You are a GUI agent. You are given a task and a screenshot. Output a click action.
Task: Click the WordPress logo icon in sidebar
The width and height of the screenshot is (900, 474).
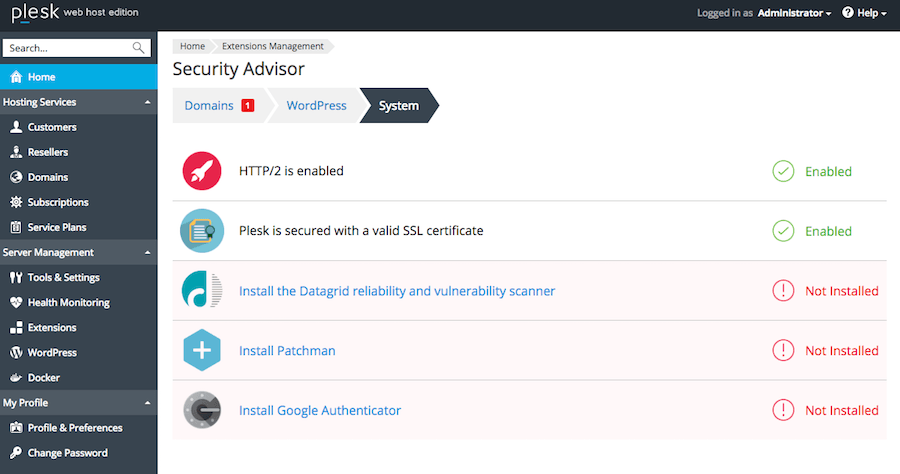16,352
